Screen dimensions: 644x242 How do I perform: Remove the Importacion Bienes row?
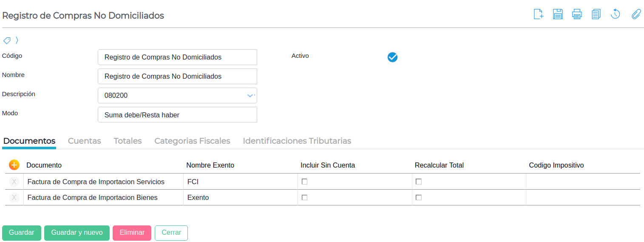14,198
